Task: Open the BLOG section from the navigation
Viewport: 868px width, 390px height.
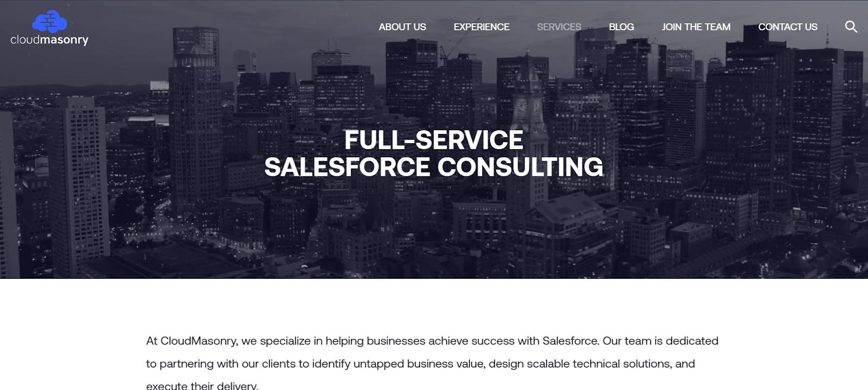Action: tap(622, 27)
